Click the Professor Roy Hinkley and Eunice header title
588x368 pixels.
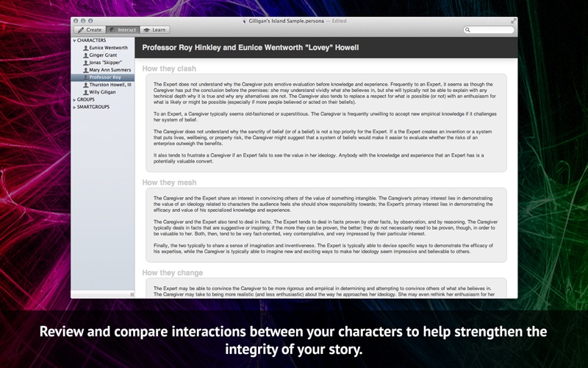(x=251, y=48)
